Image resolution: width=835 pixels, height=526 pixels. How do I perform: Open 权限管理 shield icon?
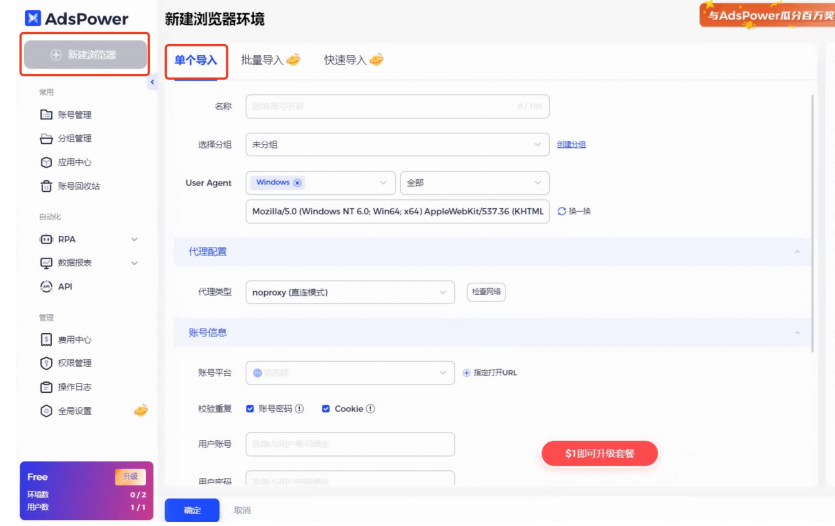click(46, 363)
